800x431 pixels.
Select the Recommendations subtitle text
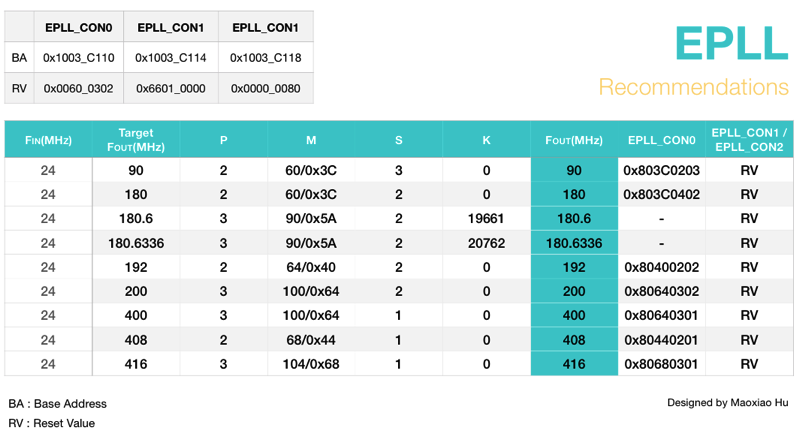click(693, 87)
